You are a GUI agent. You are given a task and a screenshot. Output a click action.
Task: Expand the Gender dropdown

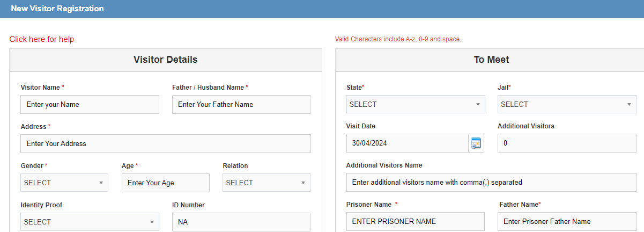64,183
